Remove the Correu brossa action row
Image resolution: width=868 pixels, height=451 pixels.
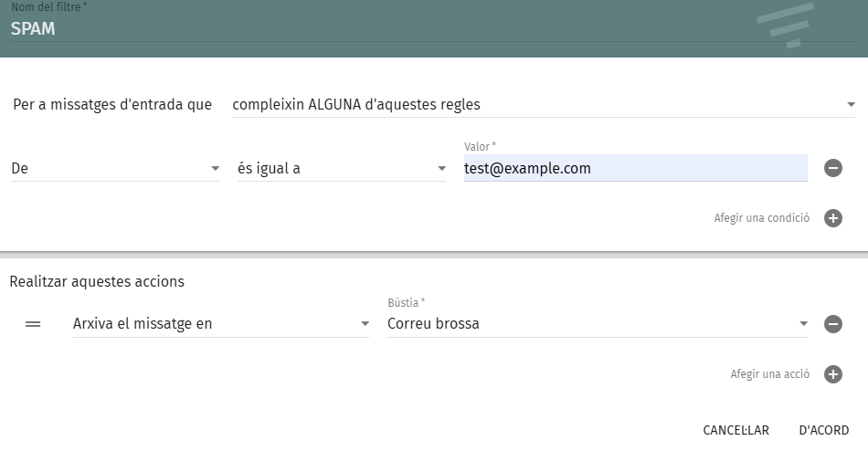[x=832, y=323]
